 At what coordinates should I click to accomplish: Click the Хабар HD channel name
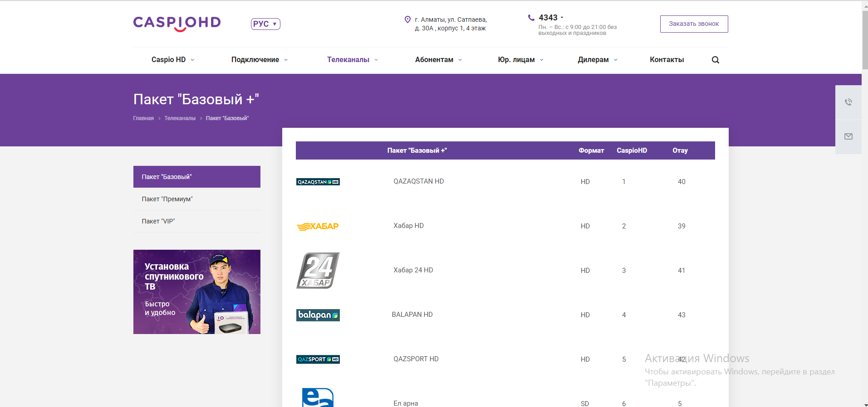point(408,226)
